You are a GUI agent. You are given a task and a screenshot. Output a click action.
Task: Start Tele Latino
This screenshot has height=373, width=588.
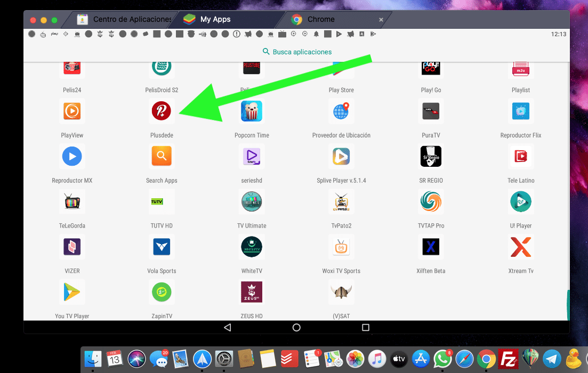click(x=520, y=157)
